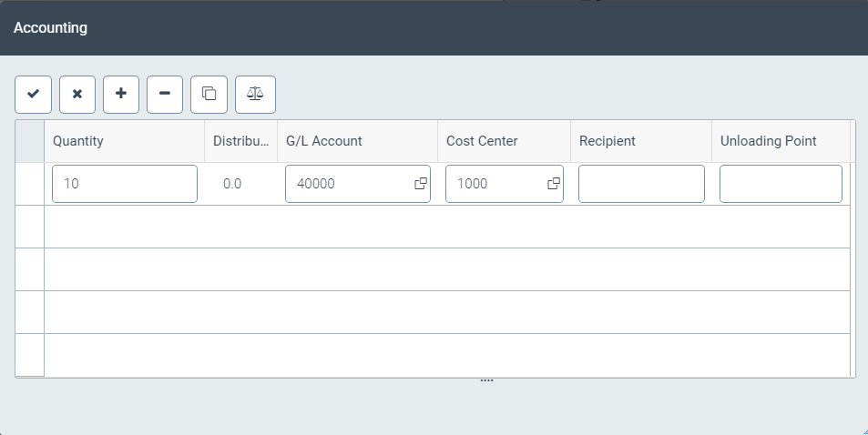
Task: Open value help for G/L Account 40000
Action: [x=421, y=184]
